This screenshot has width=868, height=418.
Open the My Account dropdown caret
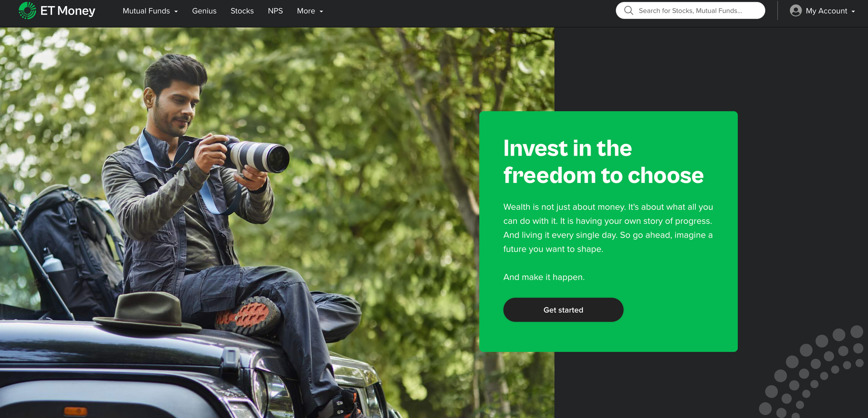(853, 12)
